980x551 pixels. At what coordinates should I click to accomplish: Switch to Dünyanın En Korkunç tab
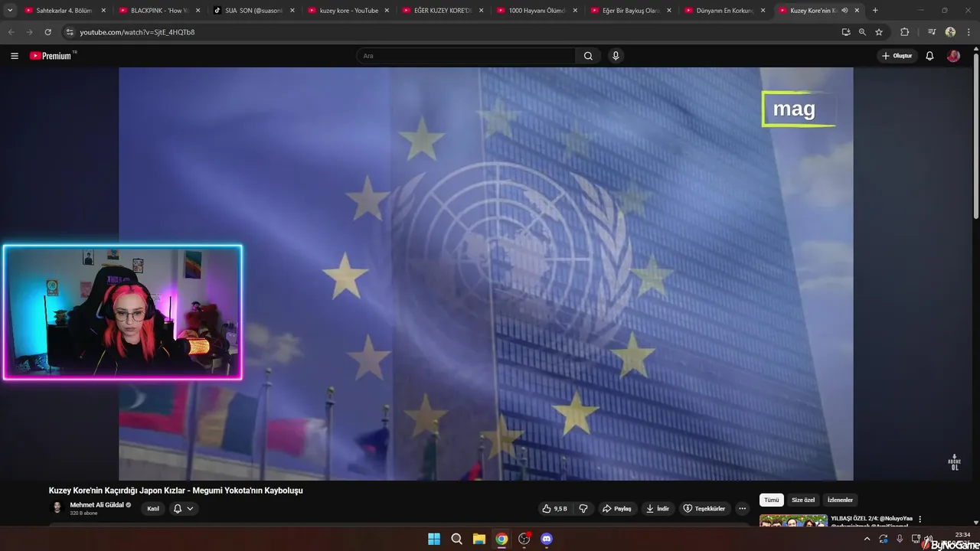[726, 11]
